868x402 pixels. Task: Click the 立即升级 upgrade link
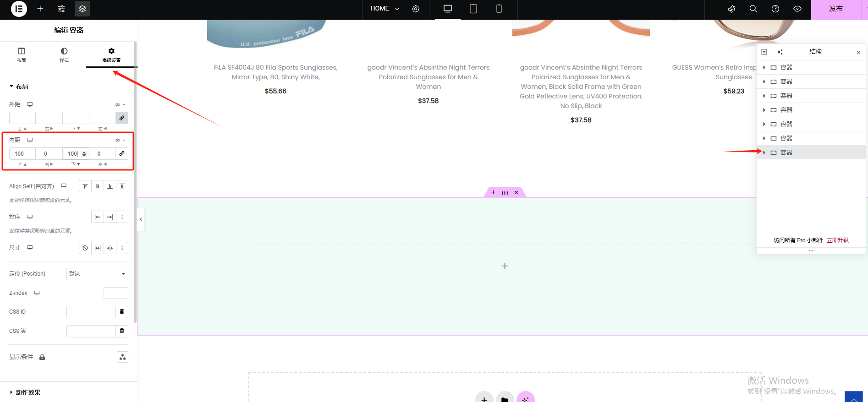837,240
